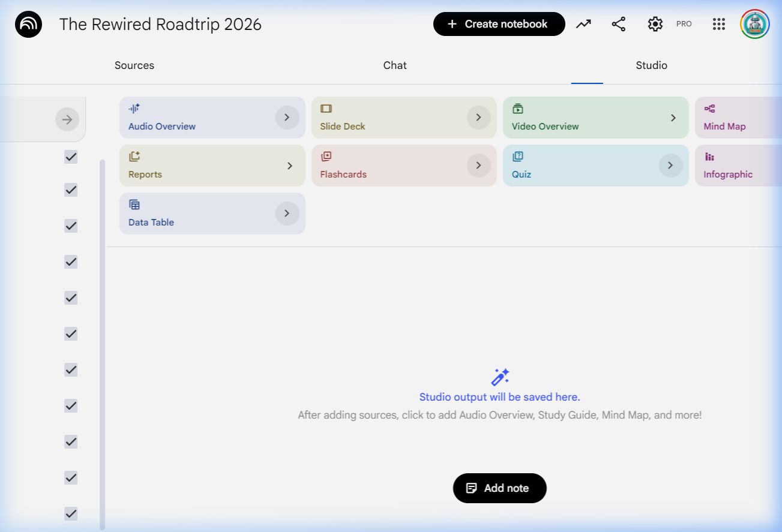Viewport: 782px width, 532px height.
Task: Toggle the second source checkbox
Action: pyautogui.click(x=71, y=190)
